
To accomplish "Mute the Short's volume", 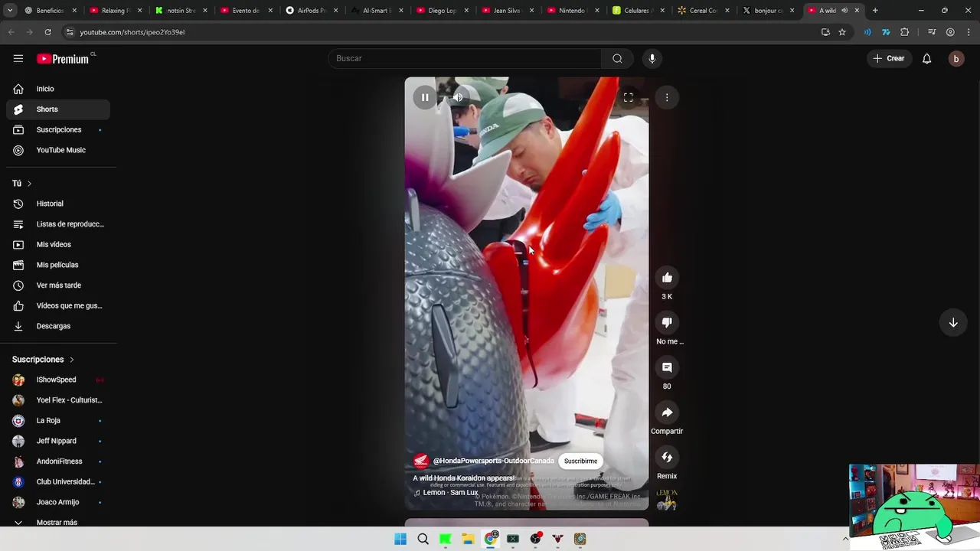I will pyautogui.click(x=458, y=97).
